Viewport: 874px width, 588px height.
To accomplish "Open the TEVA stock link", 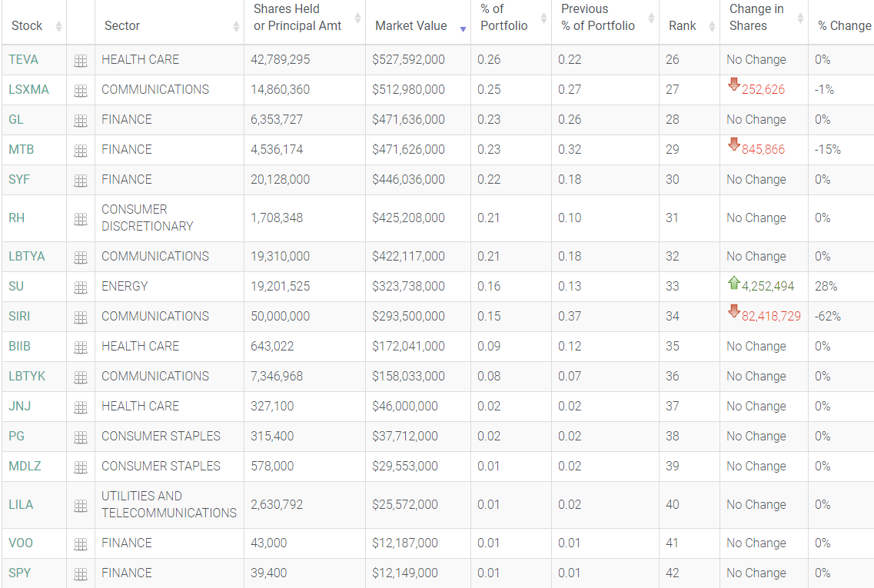I will click(23, 60).
